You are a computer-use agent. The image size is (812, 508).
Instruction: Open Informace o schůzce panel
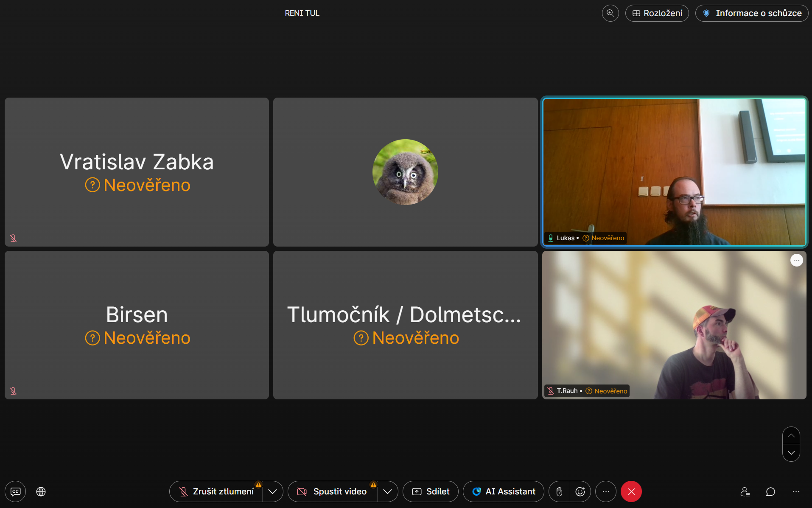point(752,13)
